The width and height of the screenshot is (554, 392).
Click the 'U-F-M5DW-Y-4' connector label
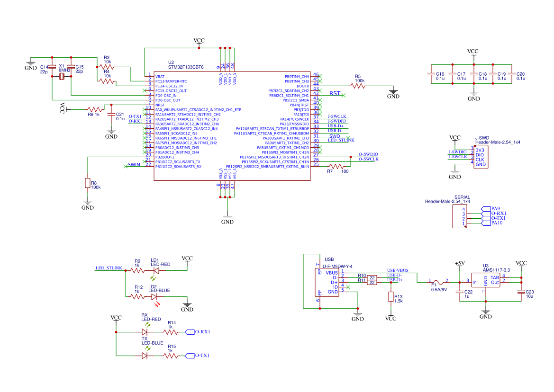coord(338,267)
